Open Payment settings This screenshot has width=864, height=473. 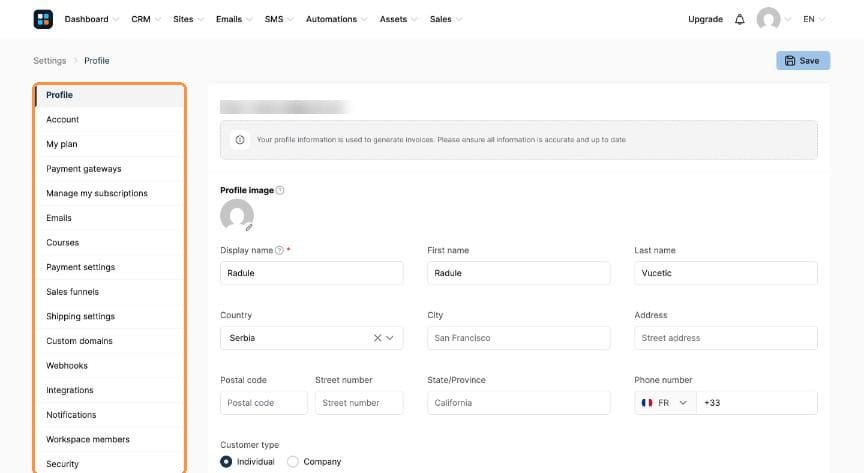point(109,267)
